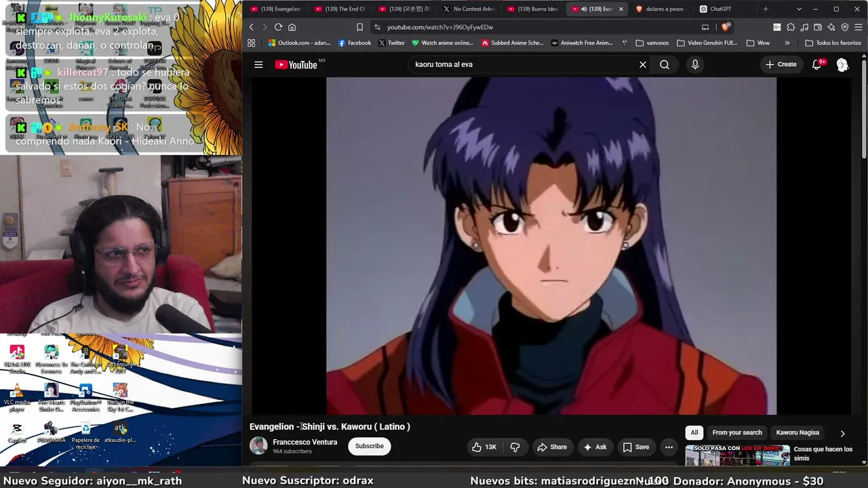This screenshot has width=868, height=488.
Task: Open the YouTube guide hamburger menu
Action: 258,64
